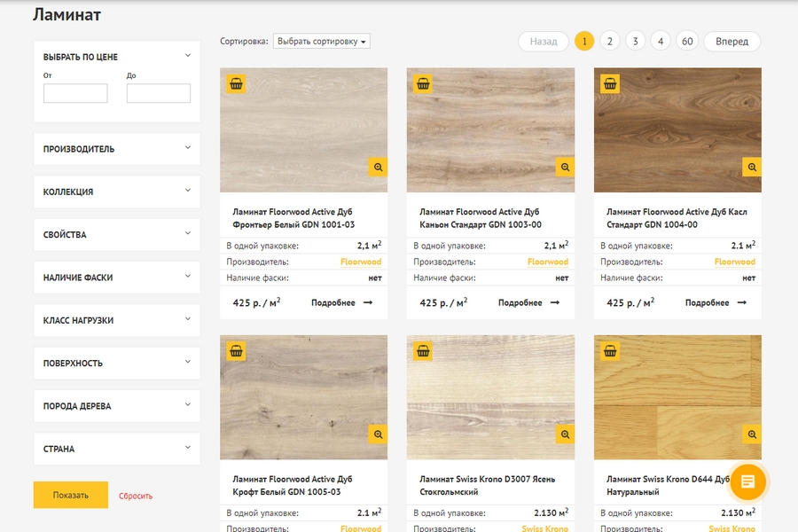The image size is (798, 532).
Task: Jump to page 60 of catalog
Action: (x=687, y=41)
